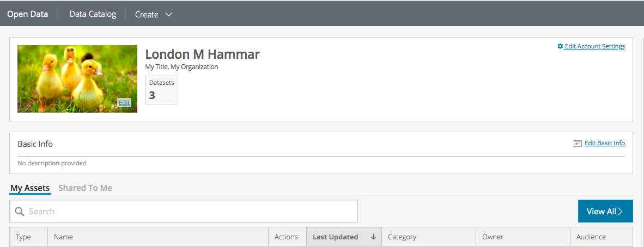644x247 pixels.
Task: Switch to the Shared To Me tab
Action: [x=85, y=188]
